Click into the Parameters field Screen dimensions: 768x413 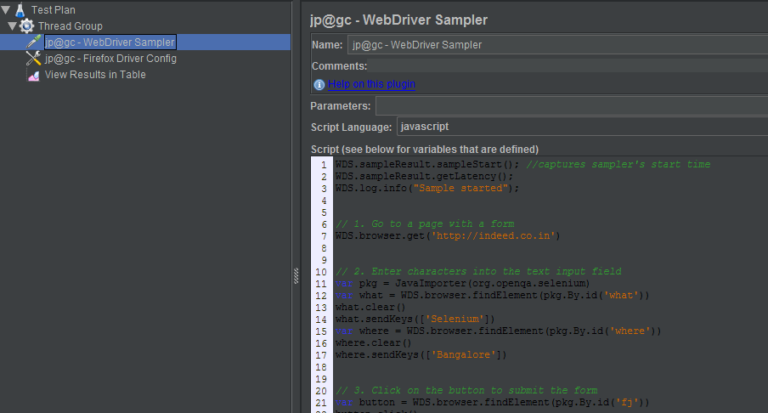click(572, 106)
